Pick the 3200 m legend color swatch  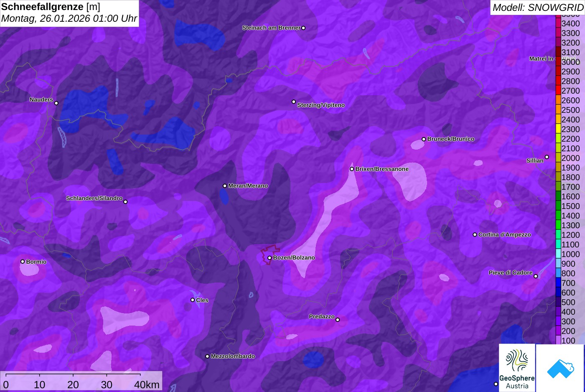558,42
